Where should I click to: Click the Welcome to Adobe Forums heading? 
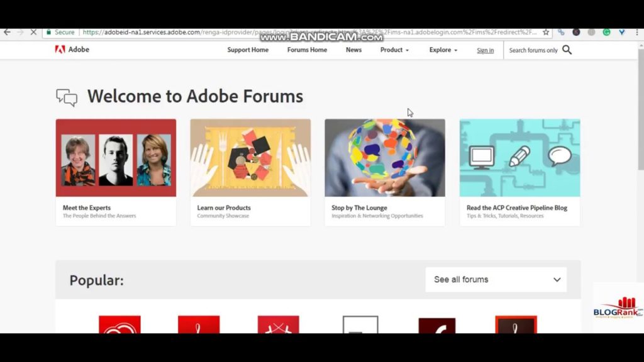(x=195, y=96)
